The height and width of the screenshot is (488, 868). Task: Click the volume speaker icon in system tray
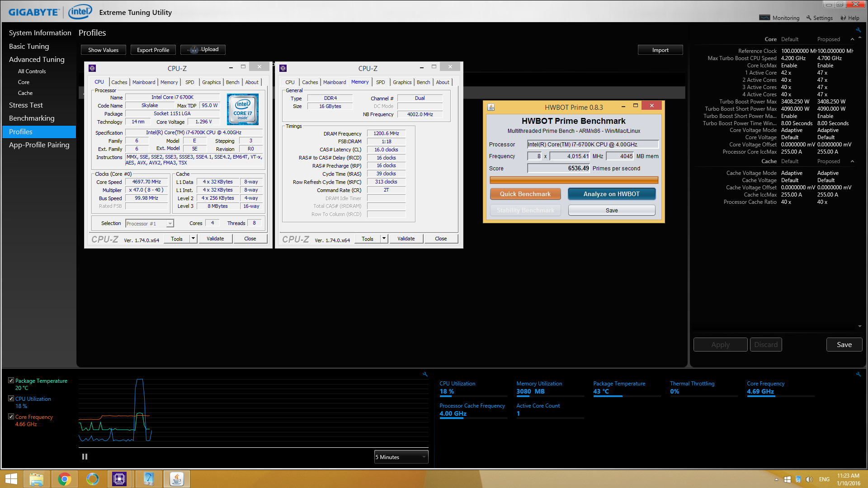809,479
